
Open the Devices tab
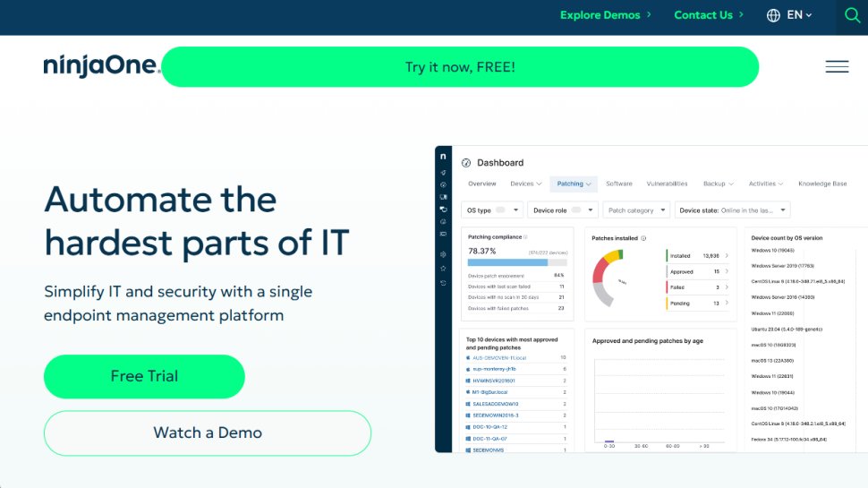[526, 184]
